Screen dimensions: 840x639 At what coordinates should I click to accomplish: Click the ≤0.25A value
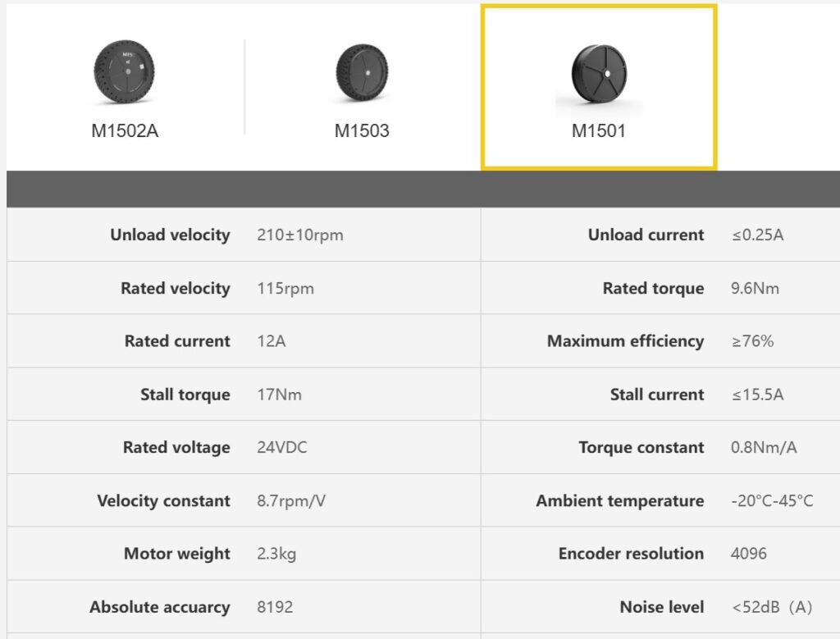click(x=757, y=235)
